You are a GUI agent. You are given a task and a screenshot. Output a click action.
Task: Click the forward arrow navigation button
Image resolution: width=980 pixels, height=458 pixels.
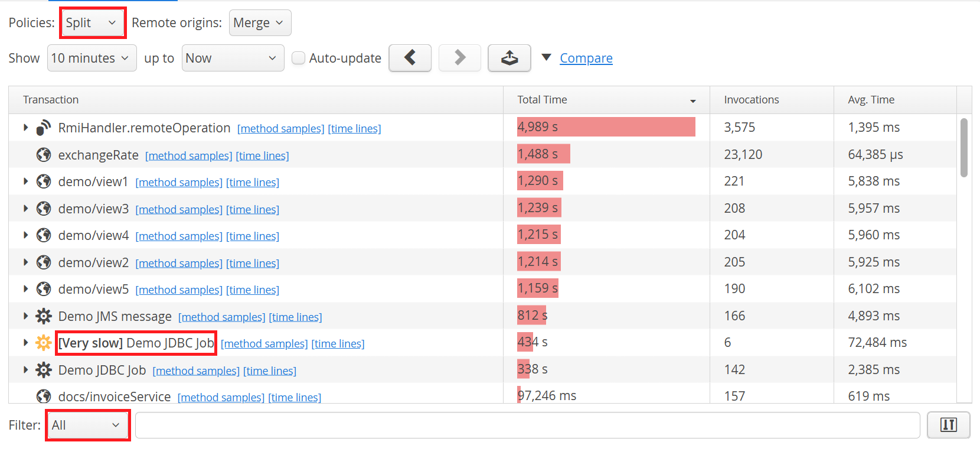(459, 58)
